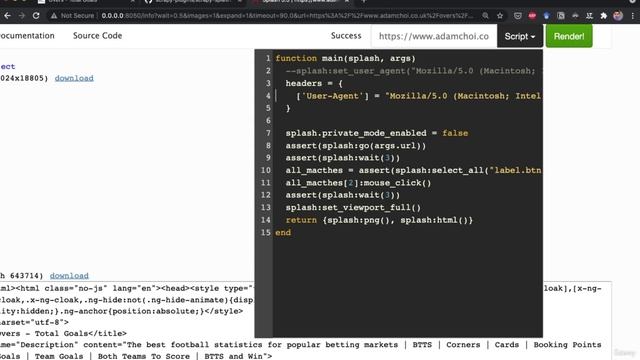Open the Chrome three-dot menu
The image size is (640, 360).
633,16
